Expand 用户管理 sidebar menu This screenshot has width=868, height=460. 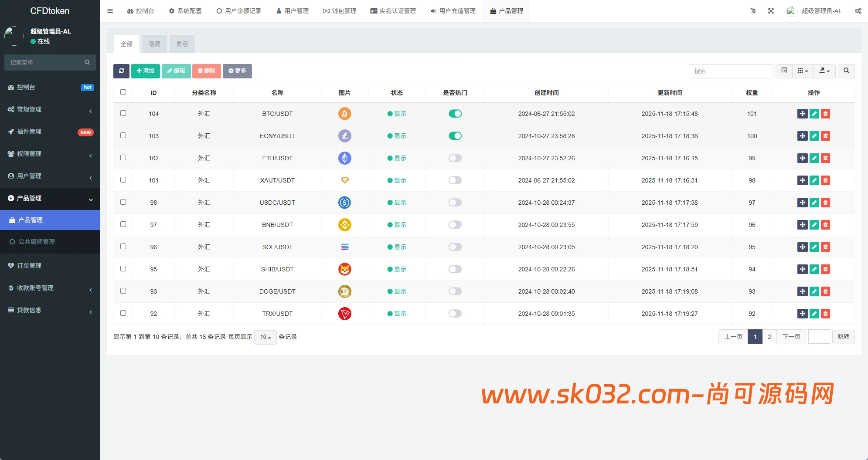tap(50, 176)
